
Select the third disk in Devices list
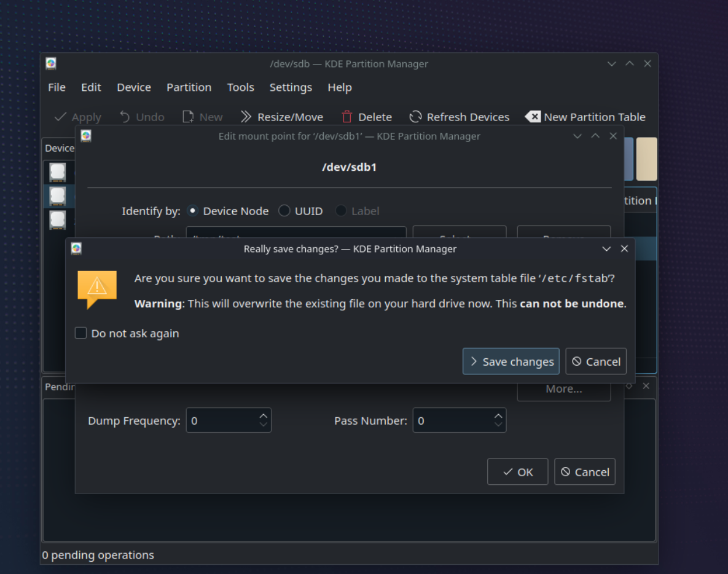[58, 219]
